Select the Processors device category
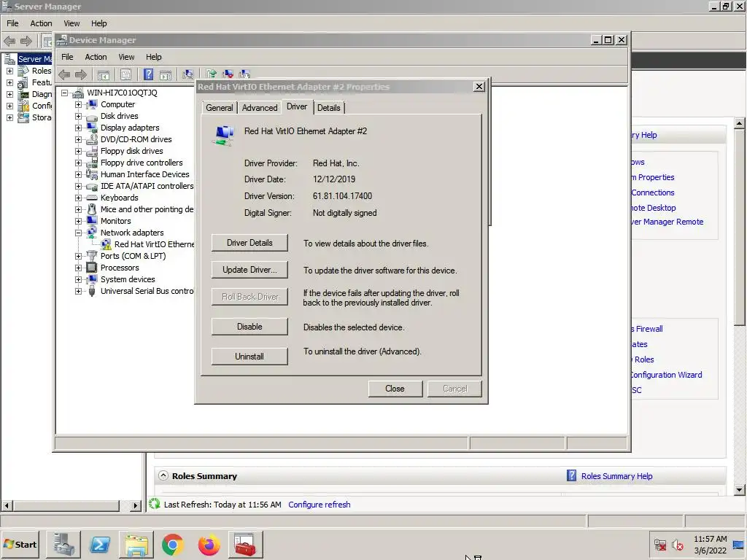Image resolution: width=747 pixels, height=560 pixels. point(120,268)
